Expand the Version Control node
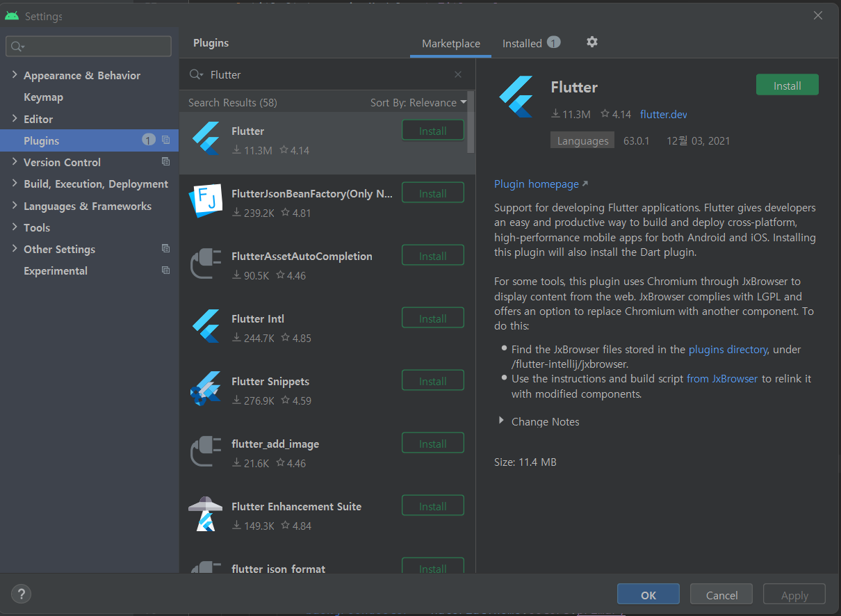Screen dimensions: 841x616 [x=15, y=161]
